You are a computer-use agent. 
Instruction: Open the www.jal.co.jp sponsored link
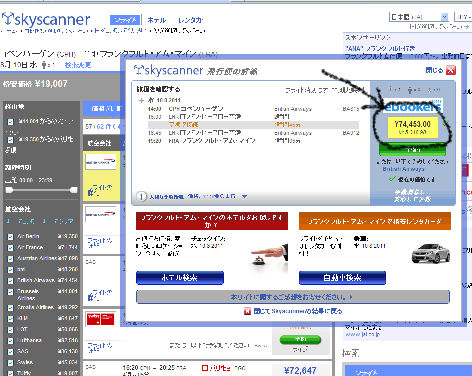tap(362, 334)
